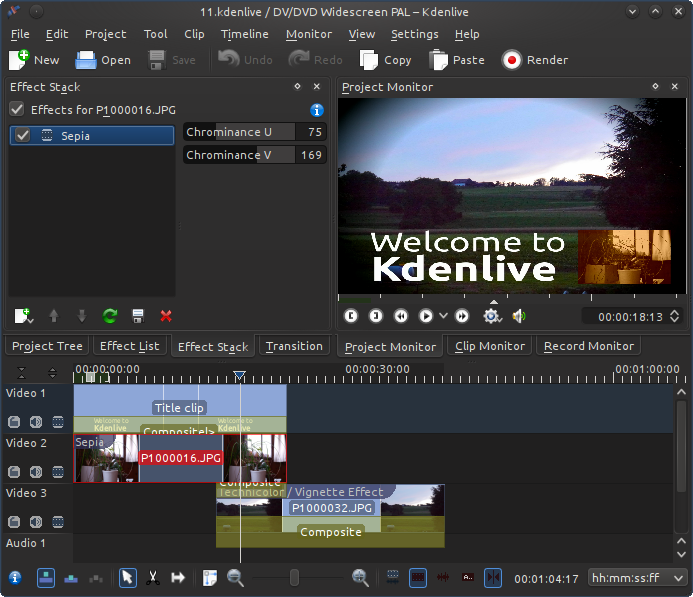Switch to the Clip Monitor tab
This screenshot has height=597, width=693.
pos(489,346)
